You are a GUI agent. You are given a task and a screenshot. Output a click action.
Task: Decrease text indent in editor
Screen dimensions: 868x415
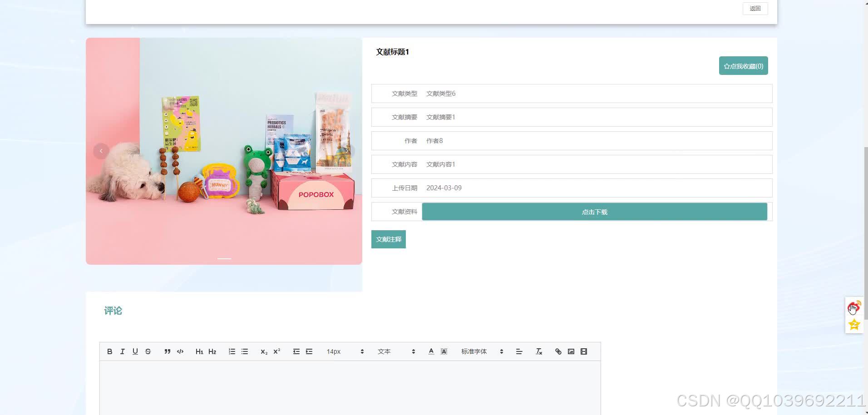click(296, 351)
